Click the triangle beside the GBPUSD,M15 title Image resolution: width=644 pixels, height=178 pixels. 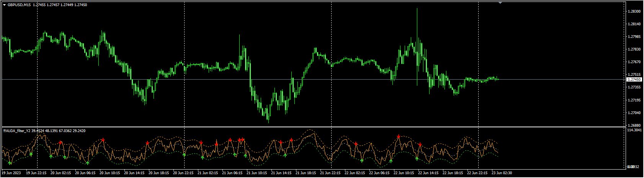(4, 5)
